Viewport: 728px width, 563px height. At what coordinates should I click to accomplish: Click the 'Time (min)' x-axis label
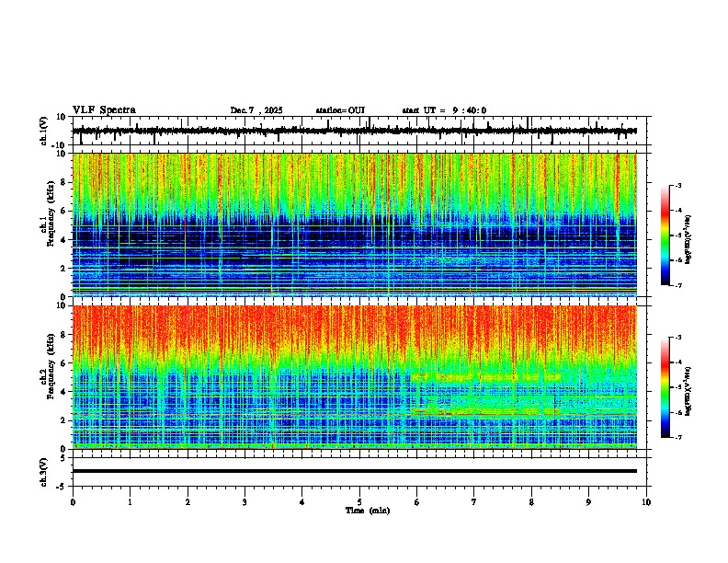(x=368, y=511)
